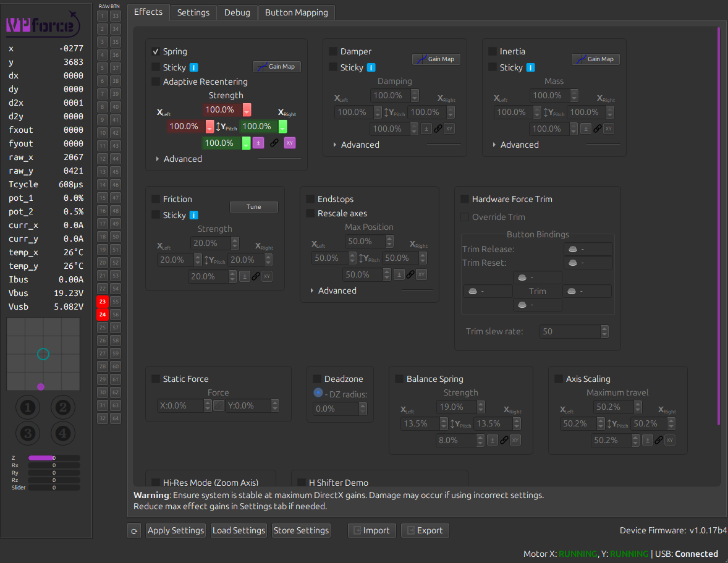Click the Damper Sticky info icon
Image resolution: width=728 pixels, height=563 pixels.
point(371,68)
